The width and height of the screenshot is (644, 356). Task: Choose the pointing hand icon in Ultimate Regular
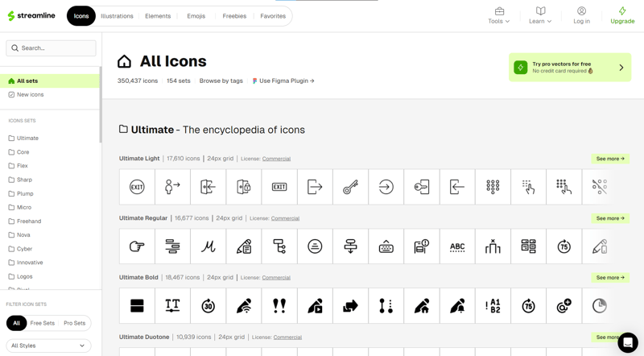point(137,246)
